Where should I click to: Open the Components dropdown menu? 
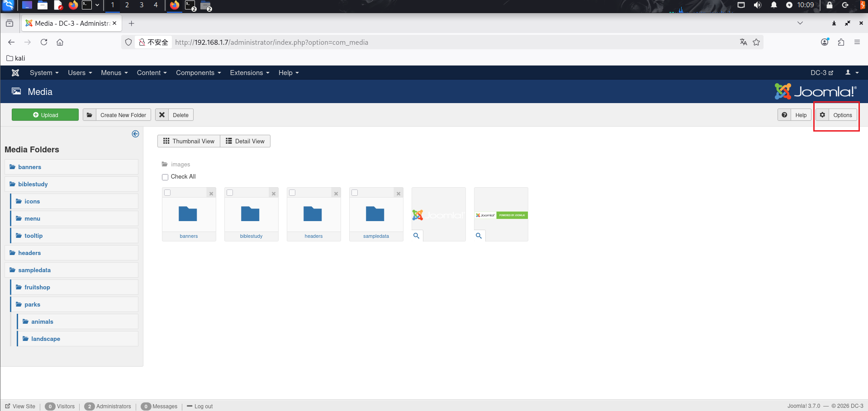198,73
